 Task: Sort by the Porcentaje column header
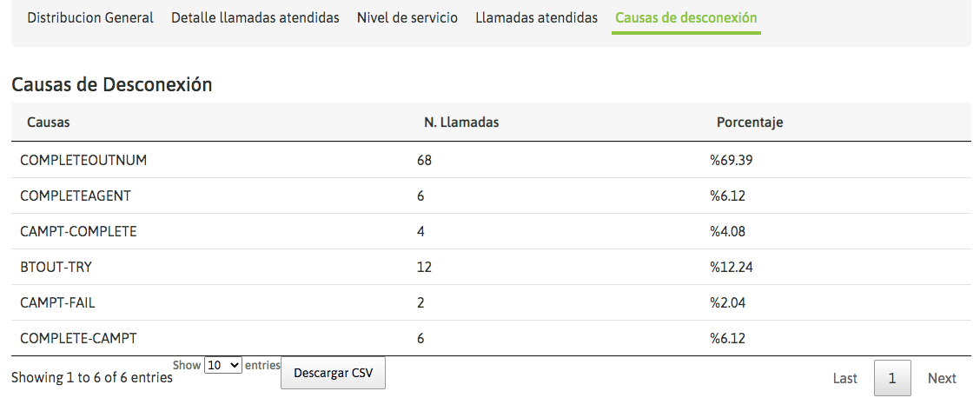click(749, 123)
